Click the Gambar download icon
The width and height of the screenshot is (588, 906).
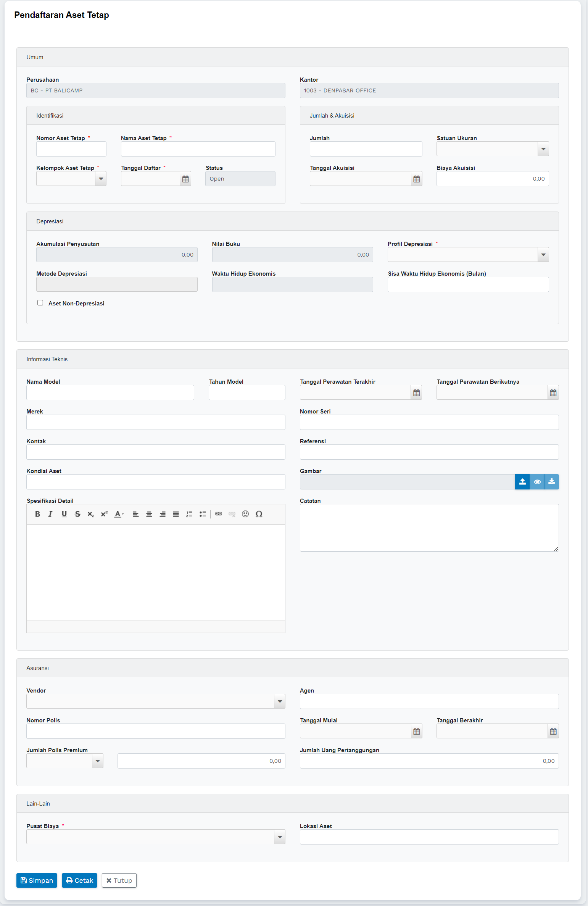552,482
